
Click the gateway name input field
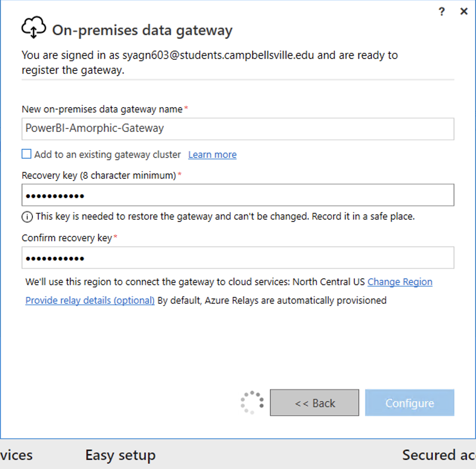pyautogui.click(x=238, y=129)
